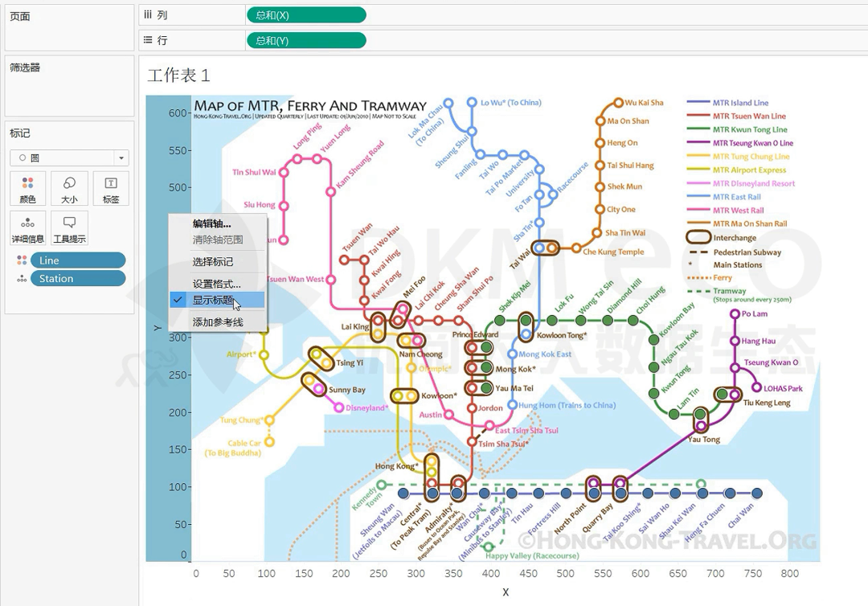This screenshot has height=606, width=868.
Task: Click the LOHAS Park station mark
Action: 756,388
